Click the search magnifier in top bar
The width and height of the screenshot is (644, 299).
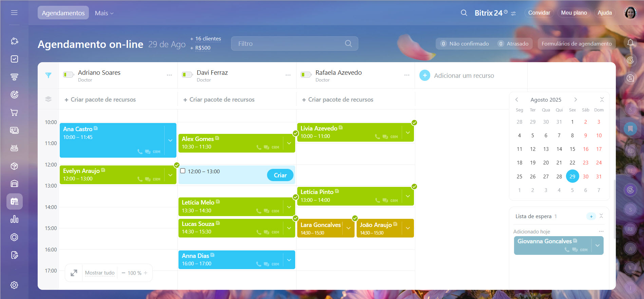coord(464,13)
